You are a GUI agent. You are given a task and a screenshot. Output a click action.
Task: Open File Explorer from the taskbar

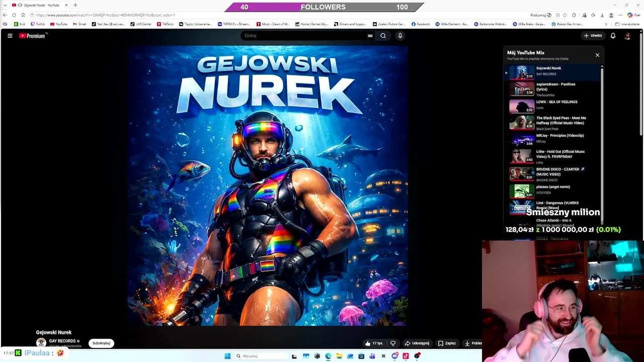339,356
